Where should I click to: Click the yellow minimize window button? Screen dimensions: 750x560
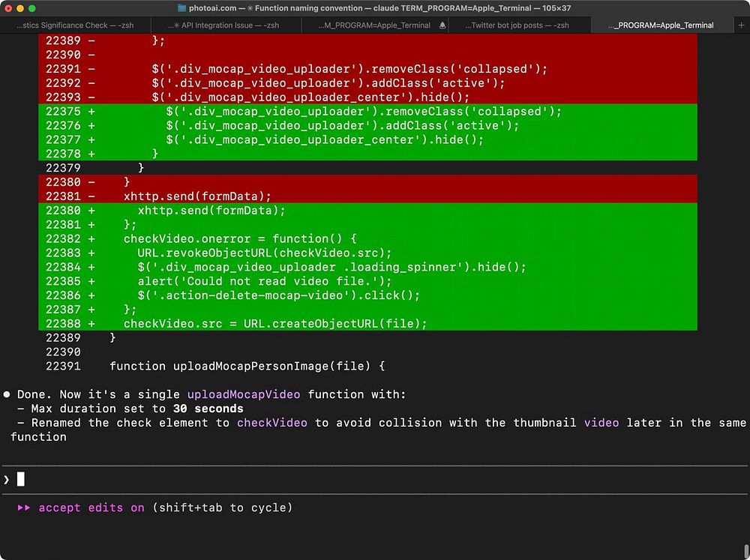[x=20, y=8]
